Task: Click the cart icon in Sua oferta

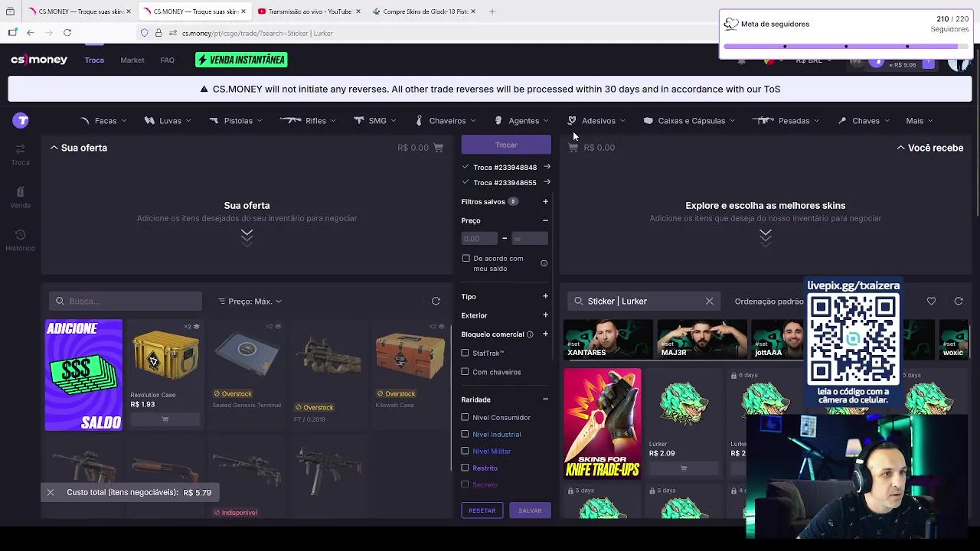Action: (x=438, y=148)
